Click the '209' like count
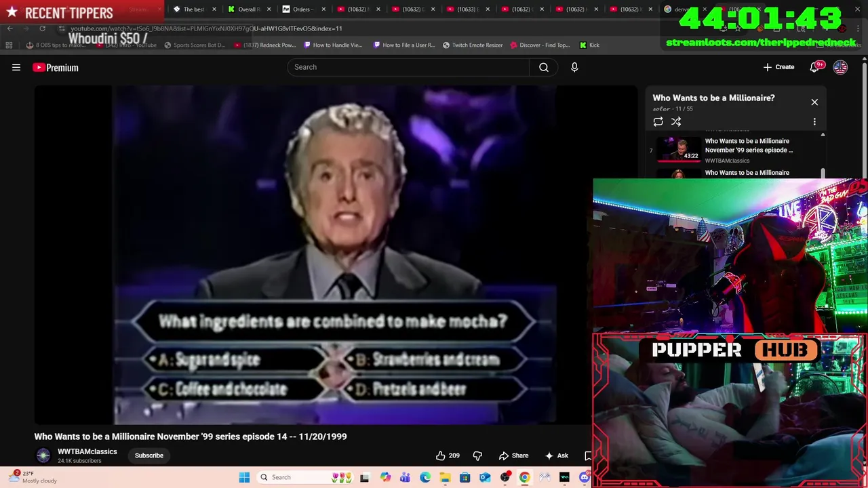 454,455
